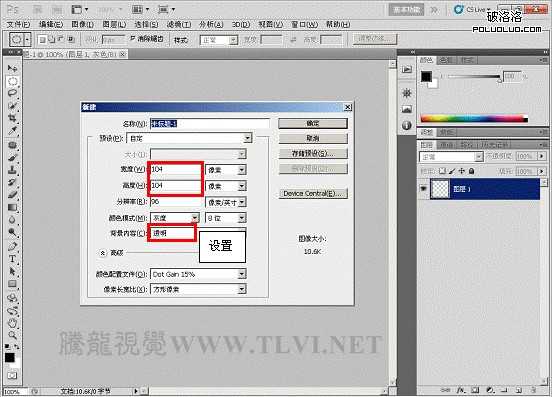The image size is (552, 397).
Task: Open the resolution unit dropdown
Action: coord(242,202)
